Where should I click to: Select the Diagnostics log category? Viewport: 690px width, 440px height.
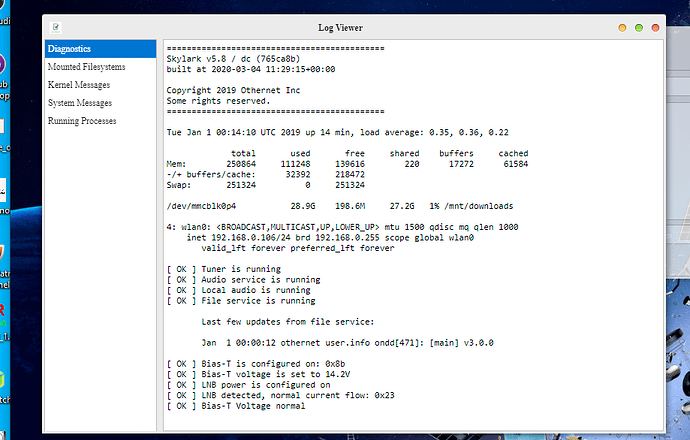pos(100,48)
